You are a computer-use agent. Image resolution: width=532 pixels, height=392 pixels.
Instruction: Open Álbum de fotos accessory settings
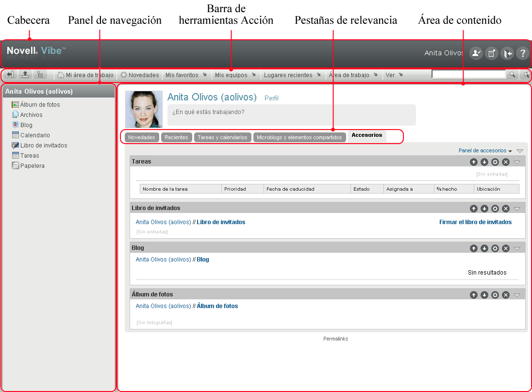click(495, 295)
